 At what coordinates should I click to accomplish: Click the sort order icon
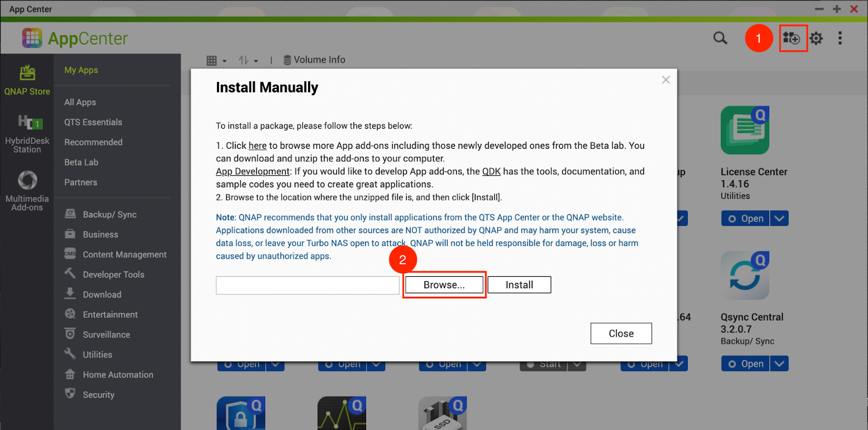coord(244,60)
